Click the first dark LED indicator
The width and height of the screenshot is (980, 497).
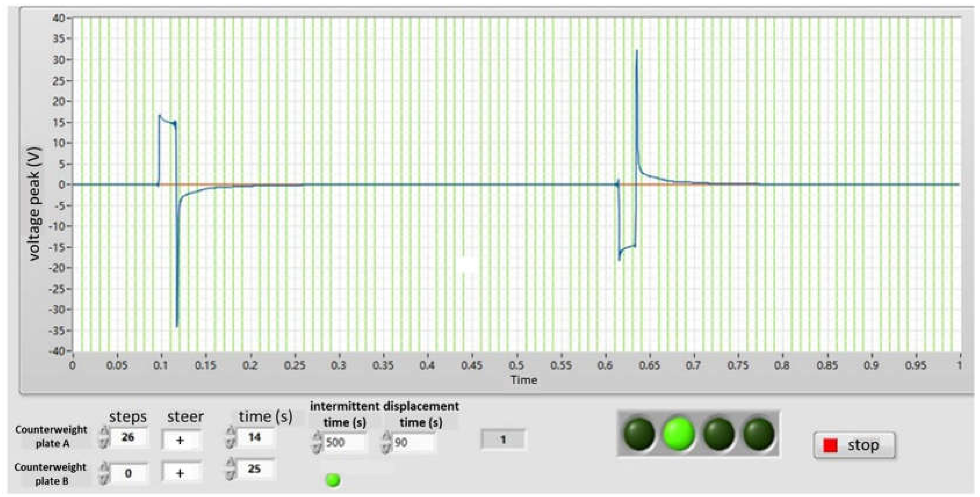(640, 434)
